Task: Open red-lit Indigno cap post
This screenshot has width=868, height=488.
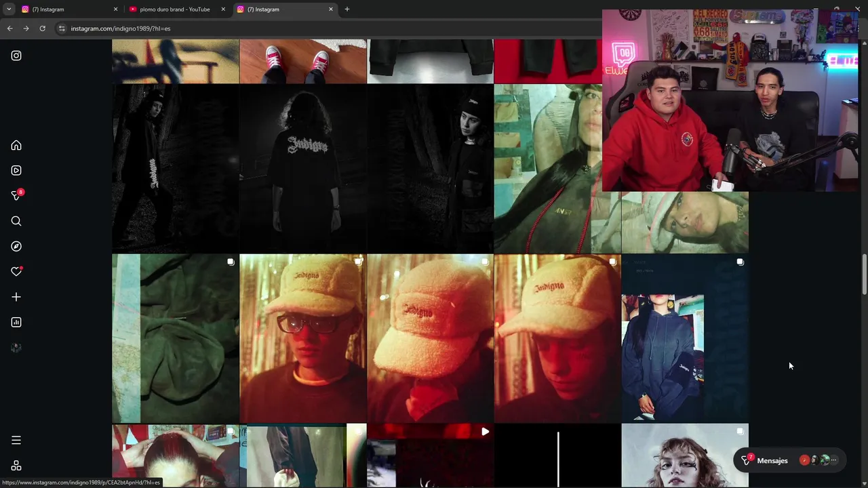Action: (x=557, y=338)
